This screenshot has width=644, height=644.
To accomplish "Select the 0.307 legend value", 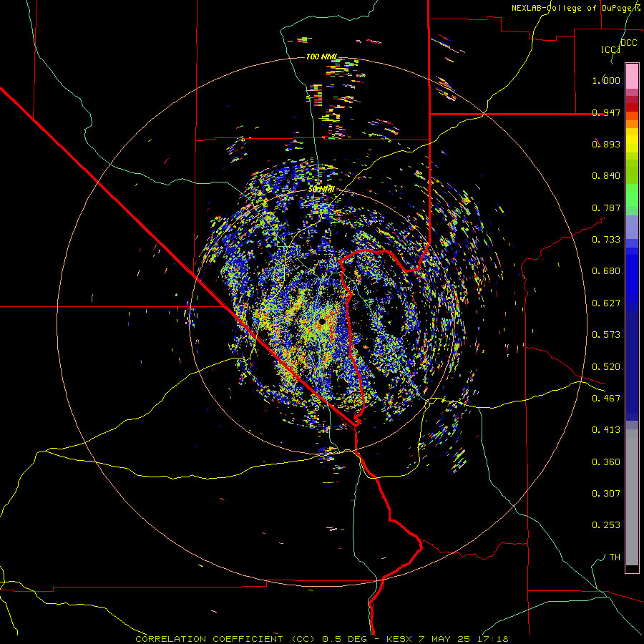I will point(606,494).
